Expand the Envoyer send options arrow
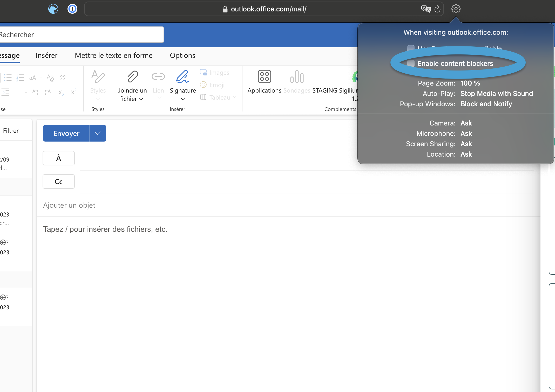The width and height of the screenshot is (555, 392). 98,133
